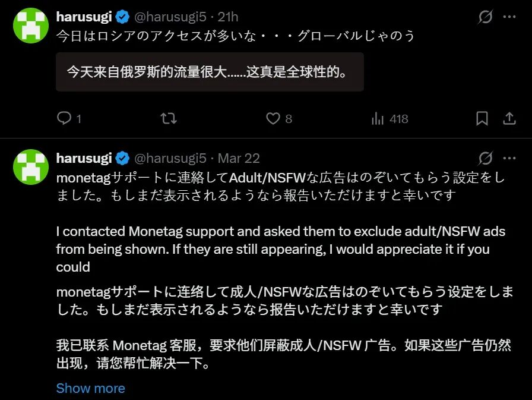
Task: Bookmark the first harusugi tweet
Action: coord(482,118)
